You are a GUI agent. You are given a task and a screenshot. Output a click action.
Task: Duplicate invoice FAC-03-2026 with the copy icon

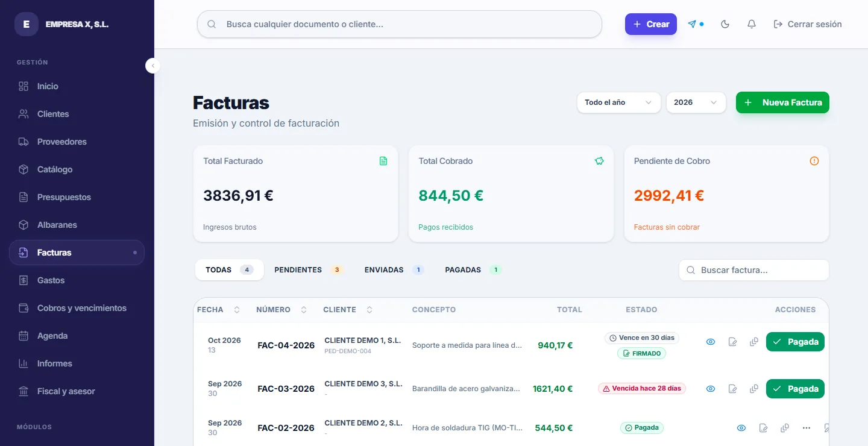point(754,389)
